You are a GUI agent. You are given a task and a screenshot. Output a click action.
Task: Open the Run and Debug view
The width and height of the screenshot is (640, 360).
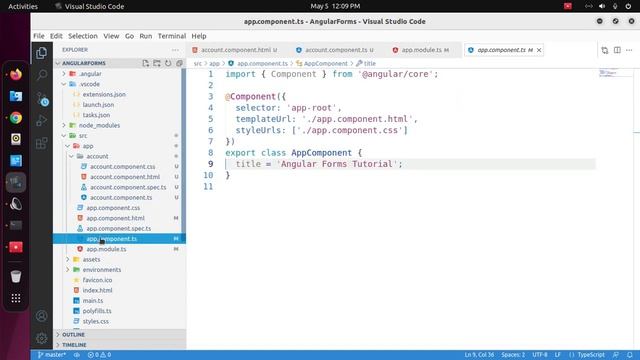[41, 120]
